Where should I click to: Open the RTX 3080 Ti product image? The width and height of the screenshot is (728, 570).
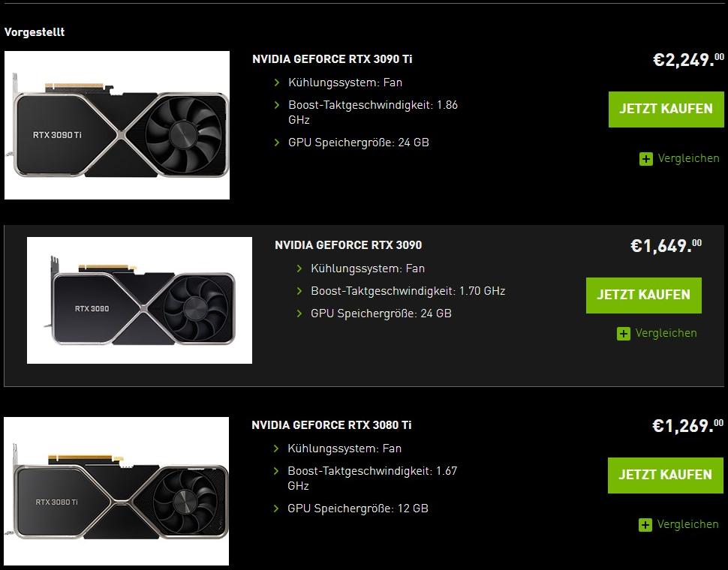116,491
